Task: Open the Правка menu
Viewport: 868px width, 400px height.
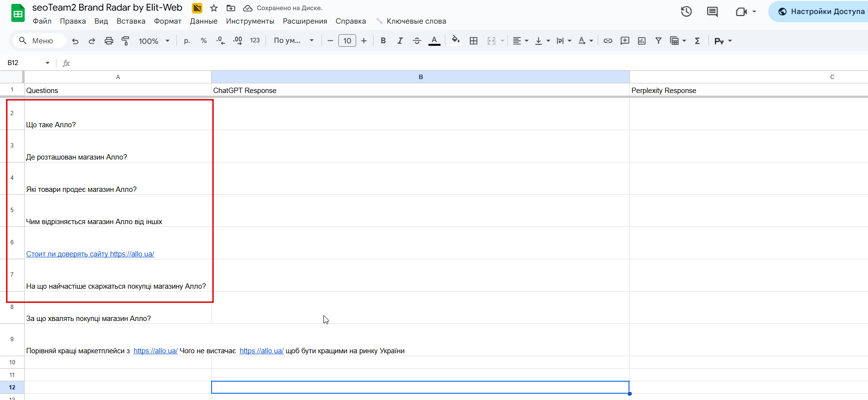Action: (73, 21)
